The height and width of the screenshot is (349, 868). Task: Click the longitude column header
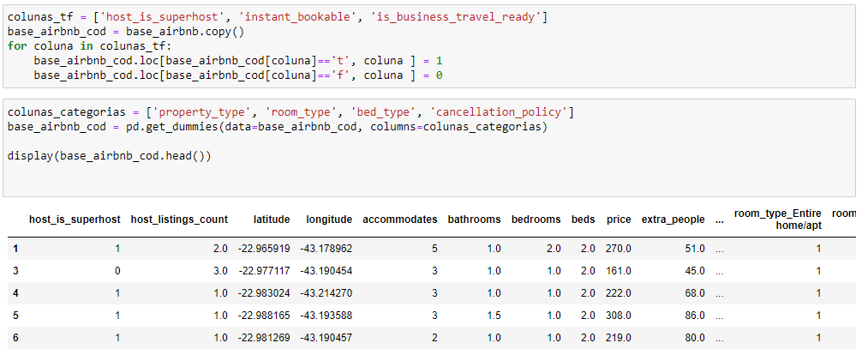329,220
